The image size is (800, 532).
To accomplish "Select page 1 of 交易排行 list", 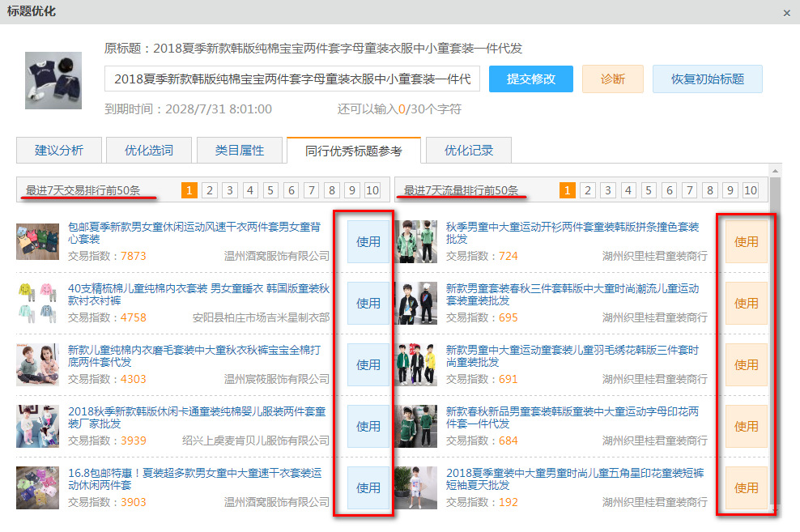I will click(189, 190).
